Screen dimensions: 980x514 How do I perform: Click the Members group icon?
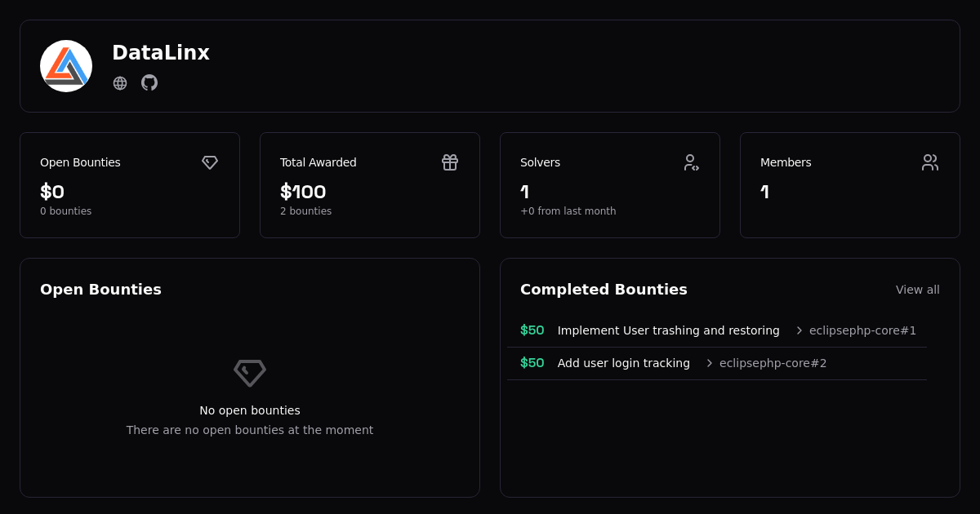point(930,162)
